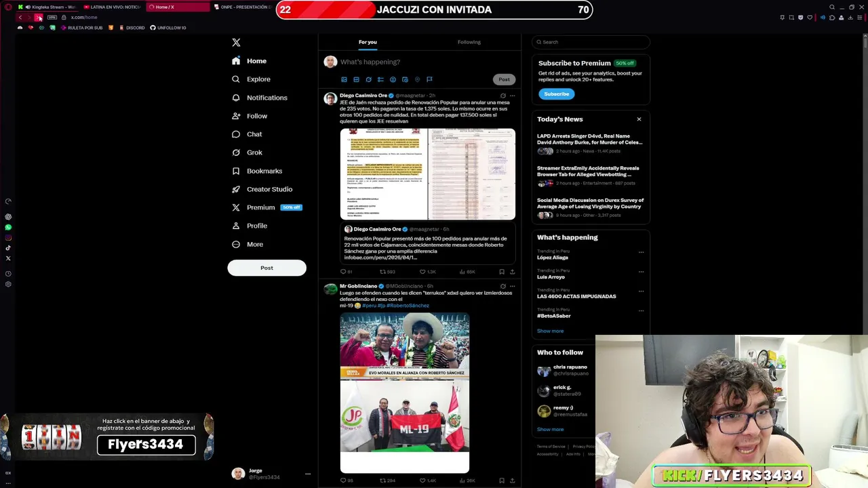Viewport: 868px width, 488px height.
Task: Switch to the Following tab
Action: (469, 42)
